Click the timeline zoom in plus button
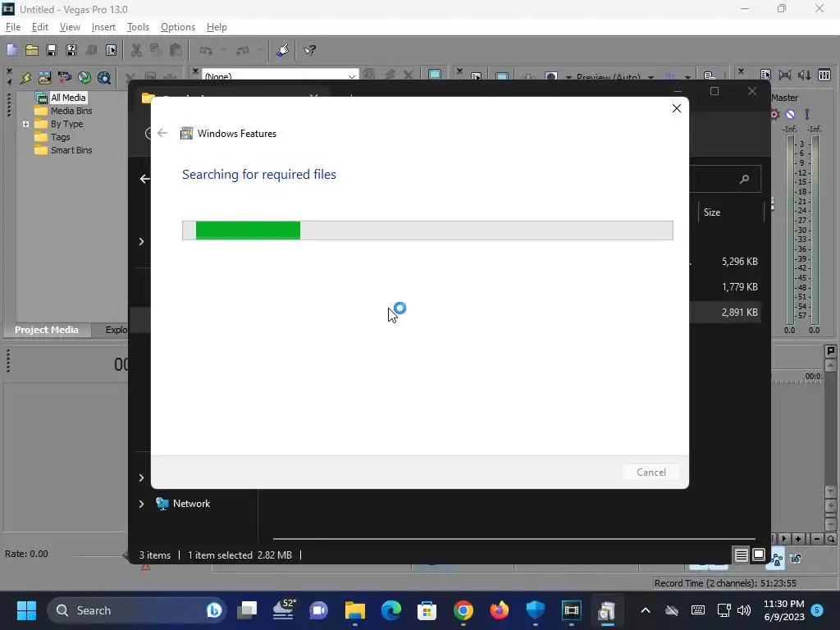The width and height of the screenshot is (840, 630). pos(798,539)
